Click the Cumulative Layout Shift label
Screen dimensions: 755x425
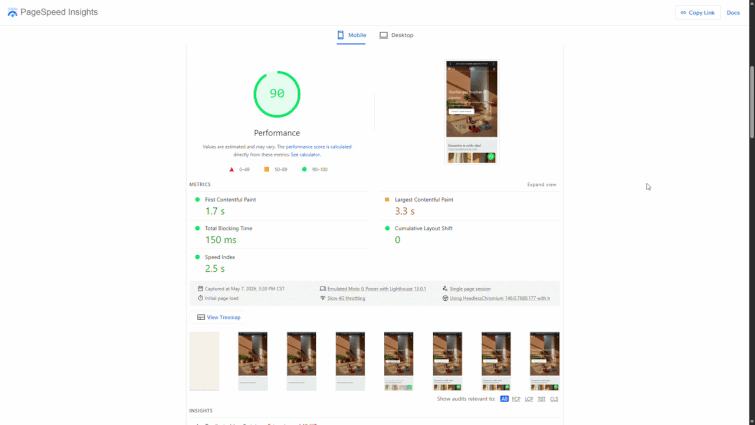[x=423, y=228]
